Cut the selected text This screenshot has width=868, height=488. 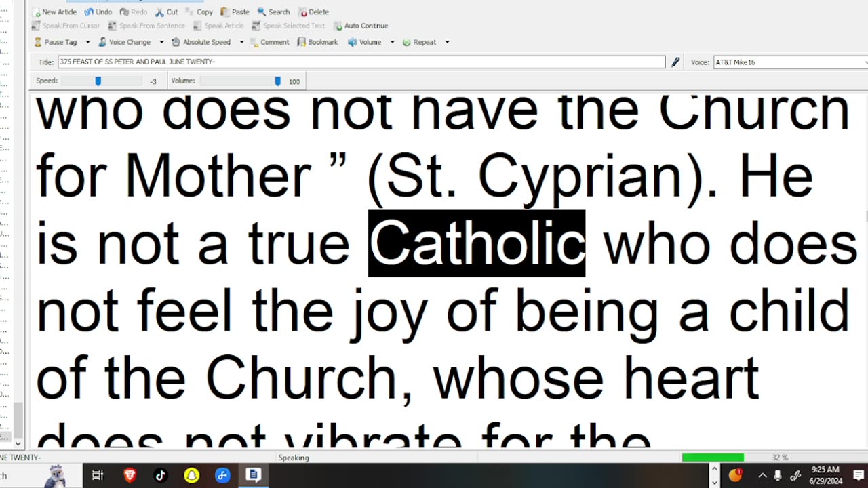[x=166, y=12]
